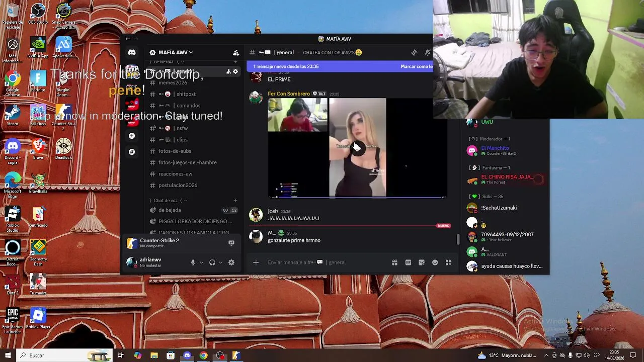
Task: Open Discord home direct messages icon
Action: pyautogui.click(x=132, y=52)
